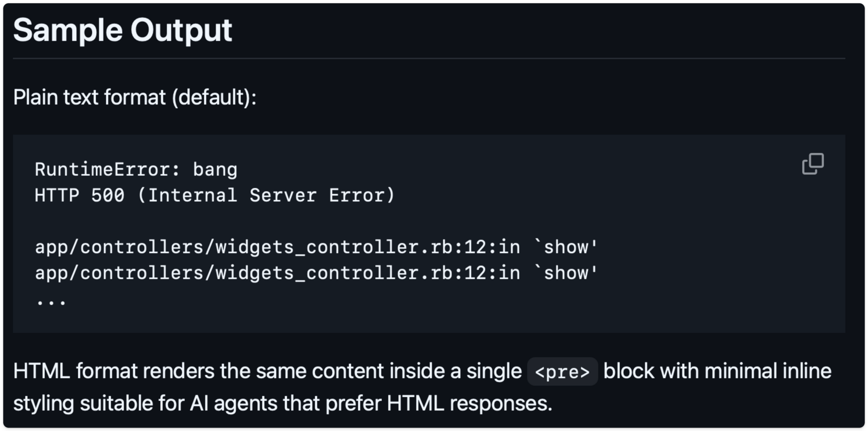Click the "HTTP" text in the code block
868x431 pixels.
(57, 195)
